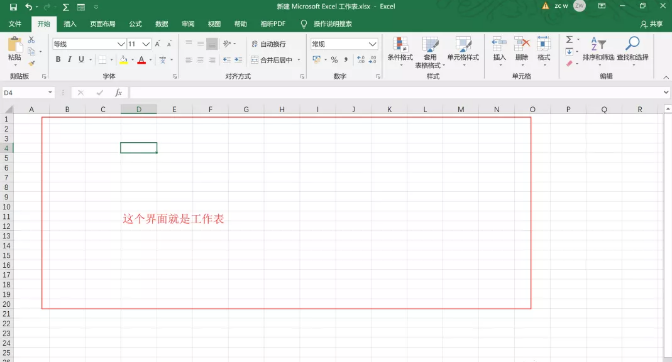672x362 pixels.
Task: Align text right
Action: click(x=212, y=60)
